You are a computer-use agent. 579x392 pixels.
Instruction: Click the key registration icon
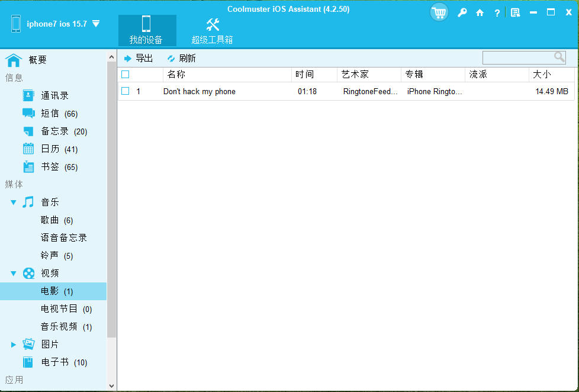(462, 13)
